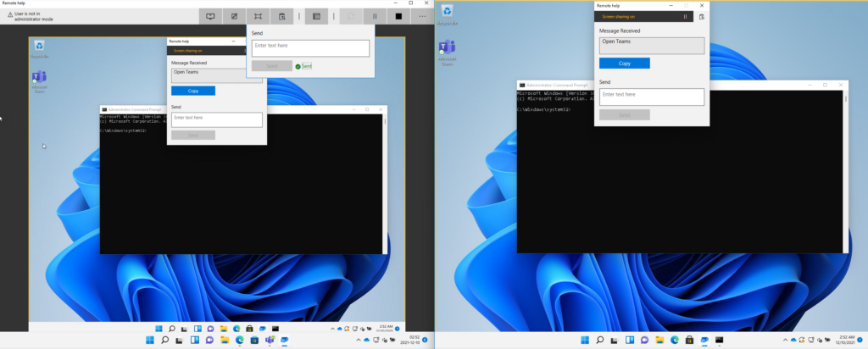Open Edge browser on right desktop taskbar
Image resolution: width=868 pixels, height=349 pixels.
pyautogui.click(x=674, y=340)
